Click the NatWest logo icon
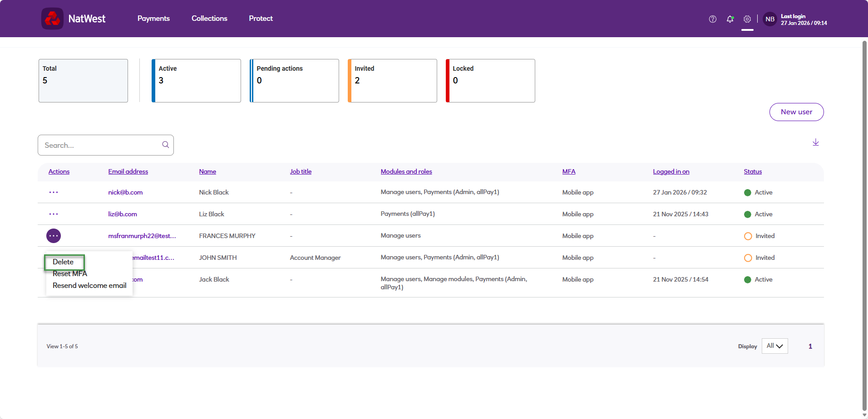The image size is (868, 419). [x=52, y=19]
